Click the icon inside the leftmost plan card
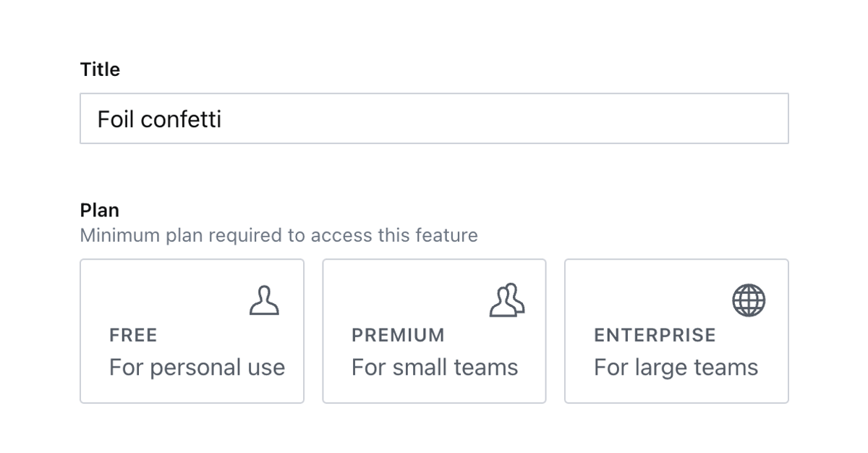 [x=265, y=299]
